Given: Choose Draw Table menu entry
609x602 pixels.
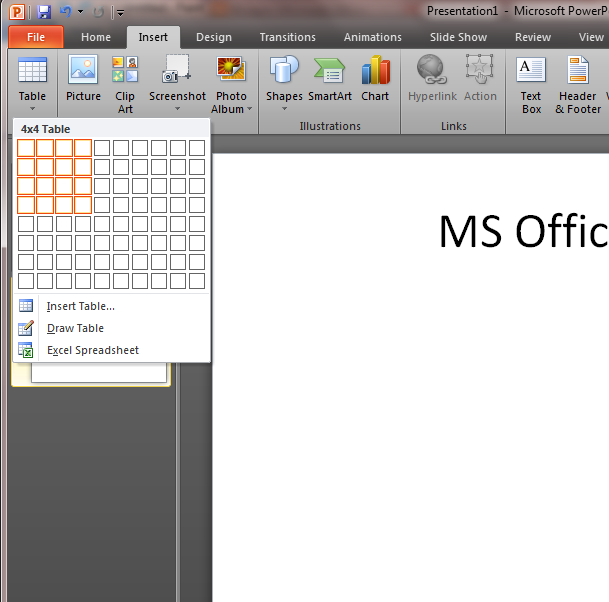Looking at the screenshot, I should pyautogui.click(x=113, y=328).
